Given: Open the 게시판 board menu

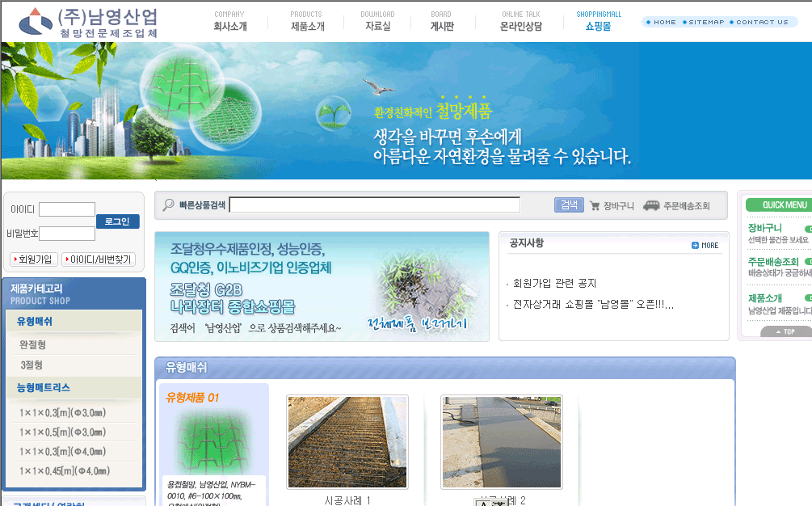Looking at the screenshot, I should coord(442,21).
